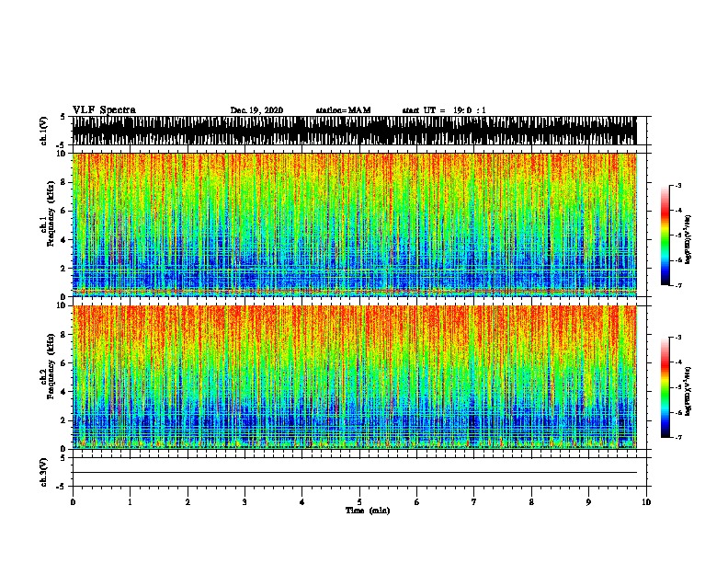Click the 8 kHz tick label on ch.2

coord(64,335)
